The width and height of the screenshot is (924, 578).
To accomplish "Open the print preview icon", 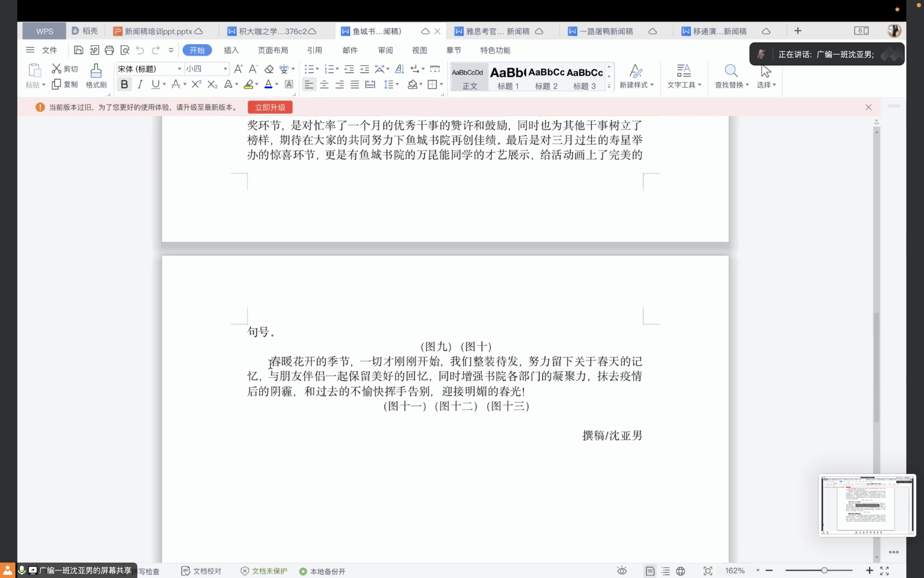I will click(125, 50).
